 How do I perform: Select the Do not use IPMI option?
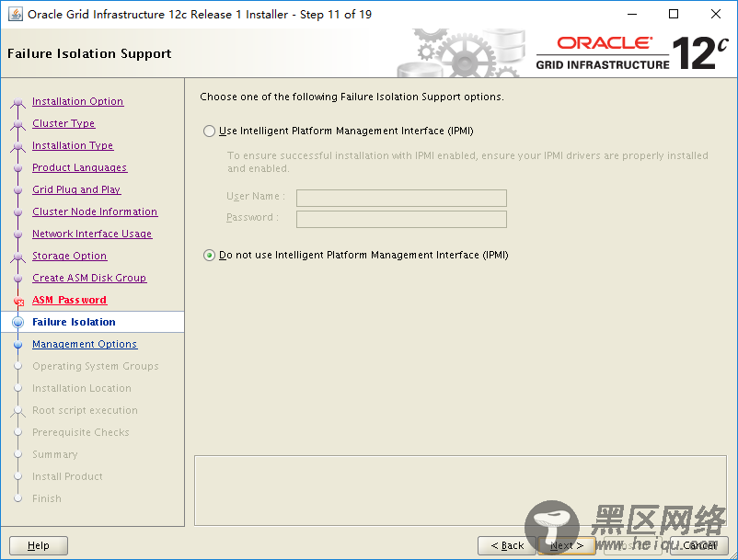pos(210,256)
